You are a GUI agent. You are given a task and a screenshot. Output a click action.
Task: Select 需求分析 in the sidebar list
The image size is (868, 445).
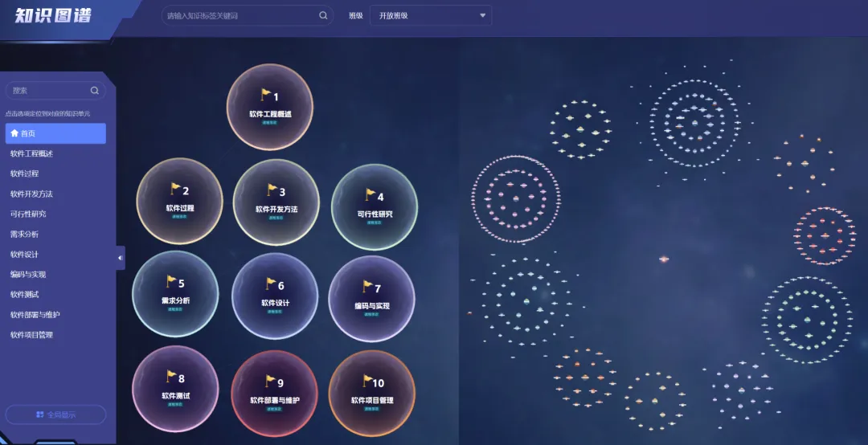[x=24, y=234]
